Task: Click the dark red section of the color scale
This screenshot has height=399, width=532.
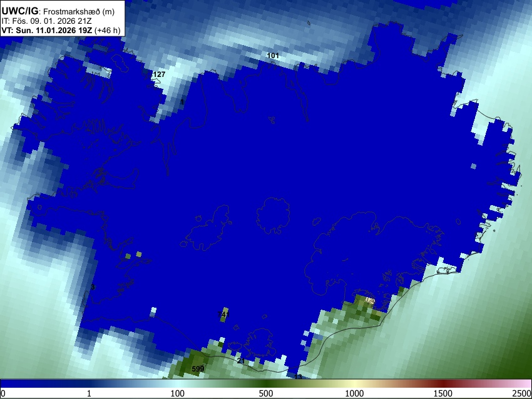Action: (x=443, y=383)
